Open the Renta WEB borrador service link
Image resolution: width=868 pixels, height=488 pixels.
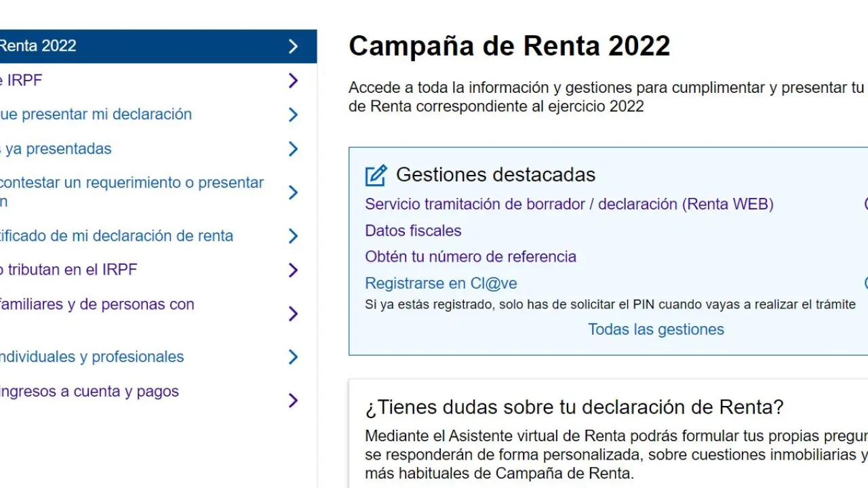coord(569,204)
